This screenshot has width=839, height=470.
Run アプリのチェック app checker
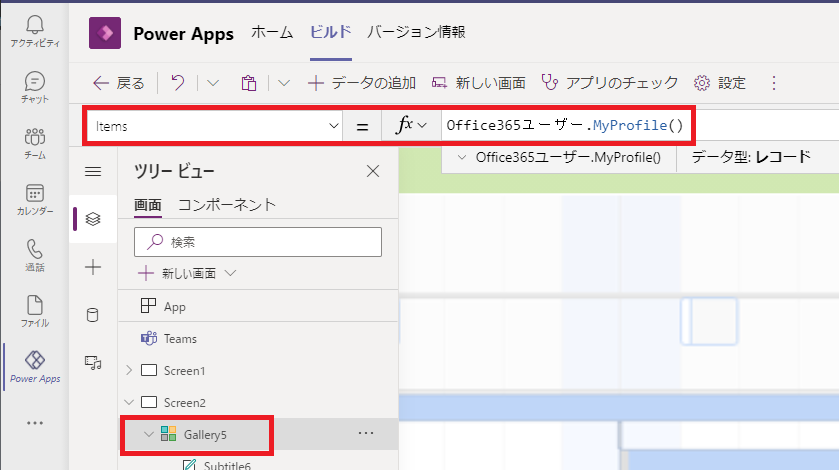[x=609, y=83]
